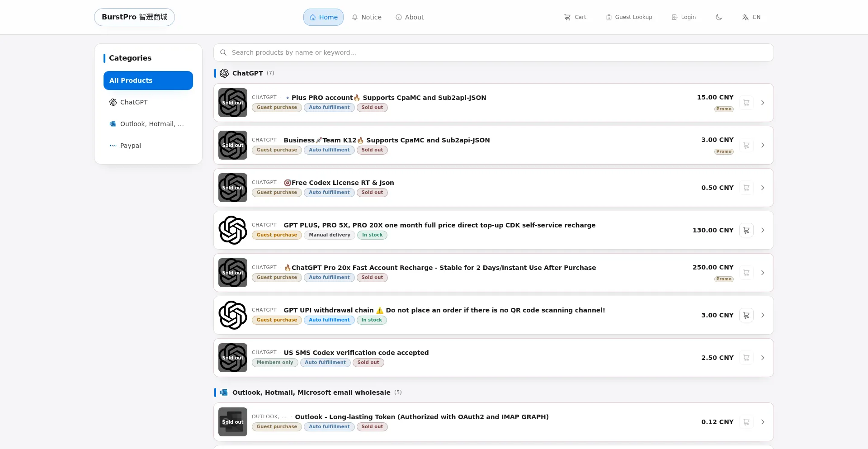Click Promo badge under 15.00 CNY
The image size is (868, 449).
coord(724,109)
